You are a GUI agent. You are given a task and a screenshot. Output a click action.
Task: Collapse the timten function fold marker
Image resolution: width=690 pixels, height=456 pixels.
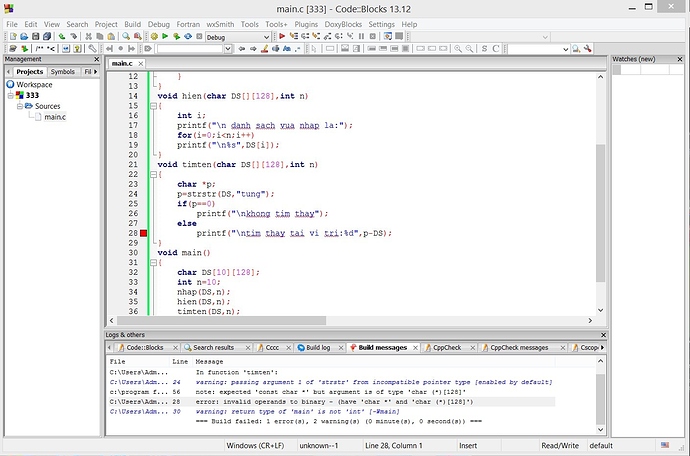coord(154,174)
